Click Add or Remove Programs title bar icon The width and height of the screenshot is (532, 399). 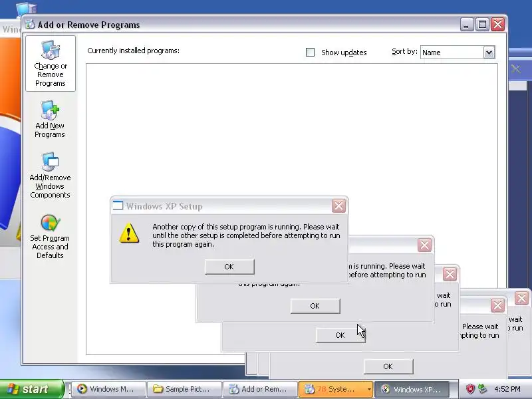30,25
